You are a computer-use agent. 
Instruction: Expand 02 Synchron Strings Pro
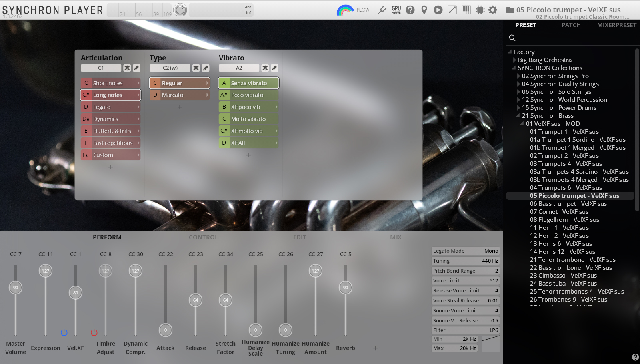[x=518, y=76]
